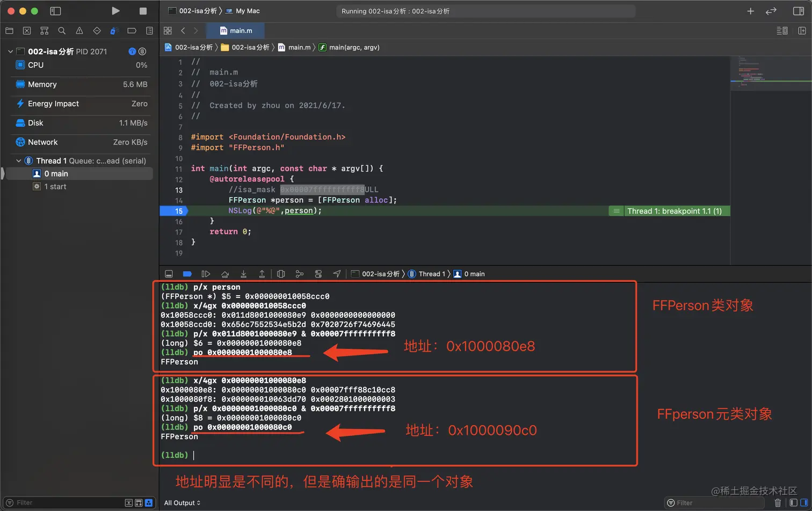Open the Debug Memory Graph icon
This screenshot has height=511, width=812.
pos(300,274)
